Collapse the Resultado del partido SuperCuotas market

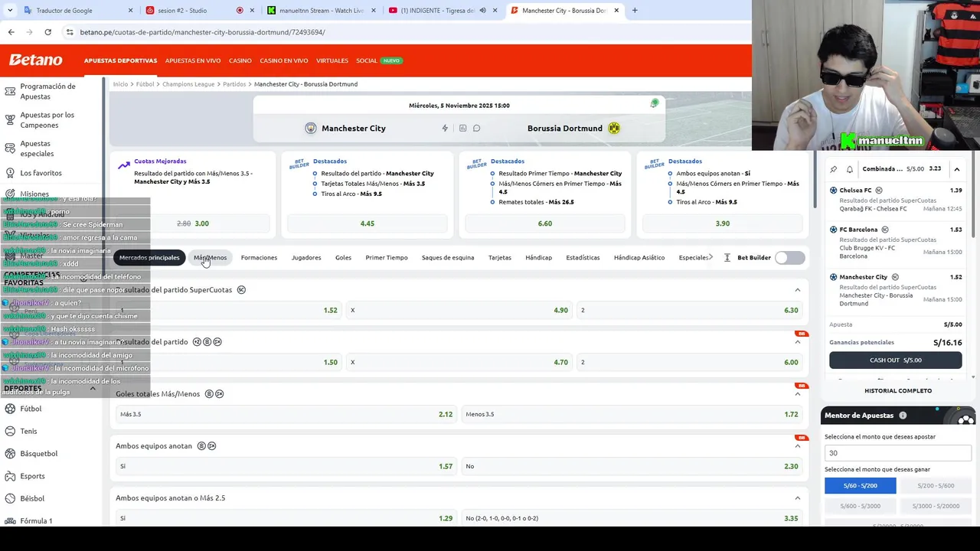point(797,290)
